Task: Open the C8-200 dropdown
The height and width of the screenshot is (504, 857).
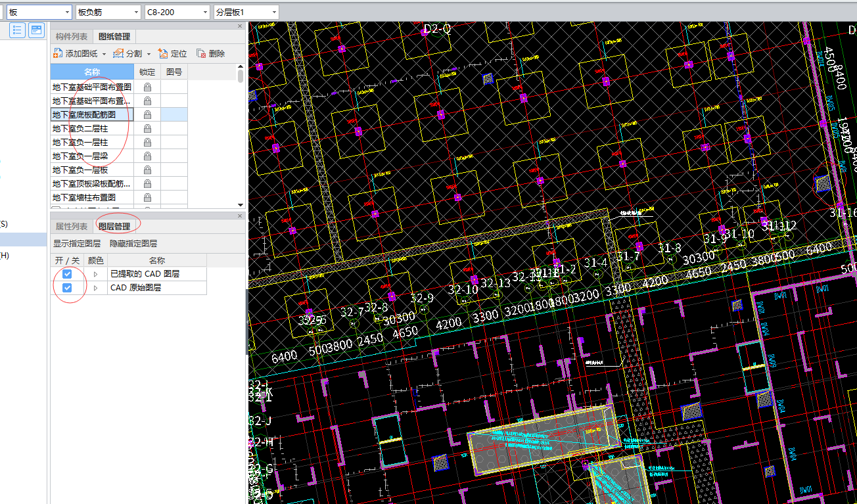Action: pos(204,12)
